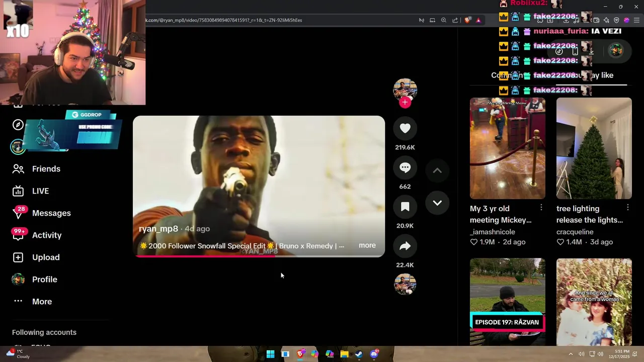Open the Leo AI sparkle icon in toolbar

click(606, 20)
